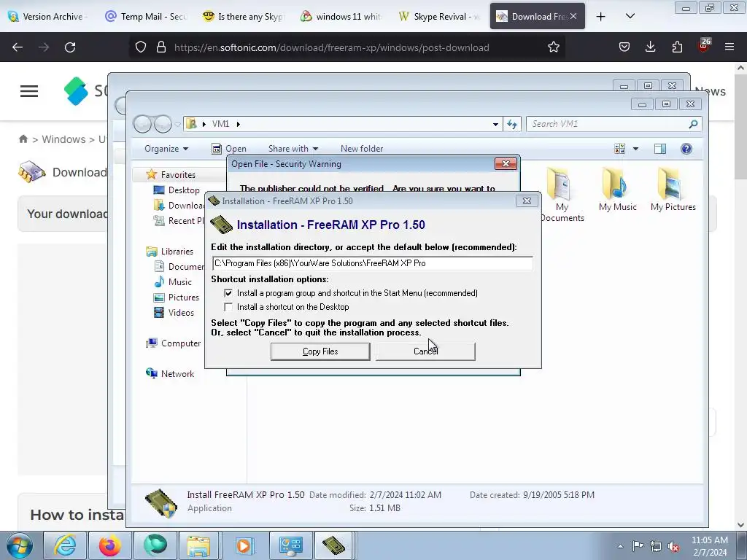Viewport: 747px width, 560px height.
Task: Reload the Softonic page
Action: [70, 47]
